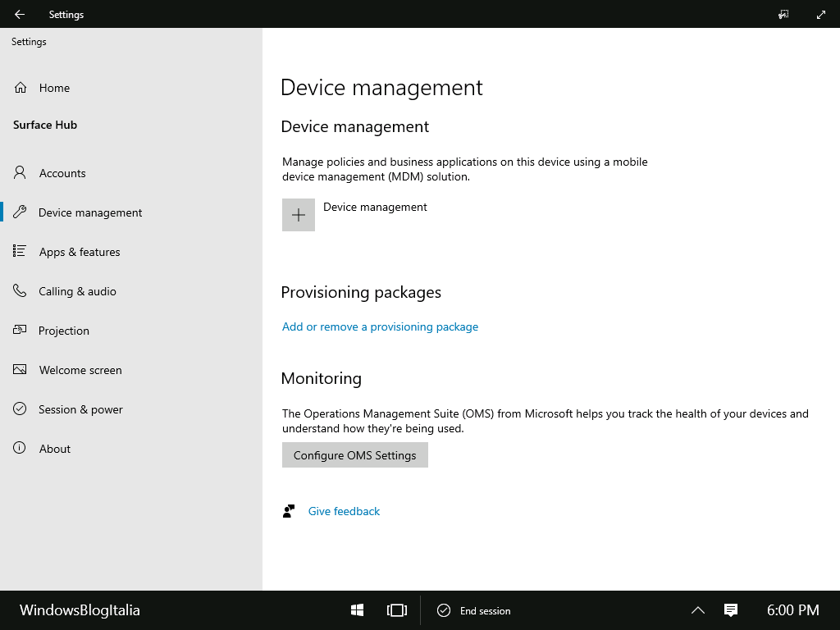The height and width of the screenshot is (630, 840).
Task: Click the Apps & features list icon
Action: point(20,251)
